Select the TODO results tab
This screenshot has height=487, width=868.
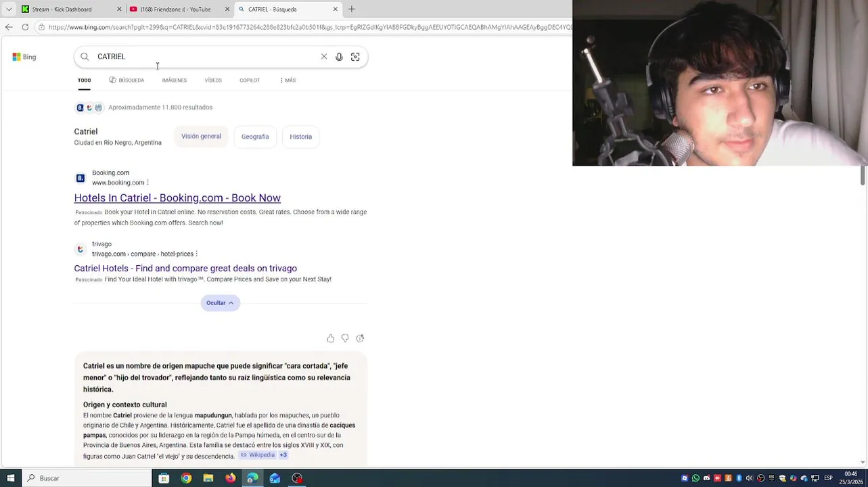tap(84, 80)
